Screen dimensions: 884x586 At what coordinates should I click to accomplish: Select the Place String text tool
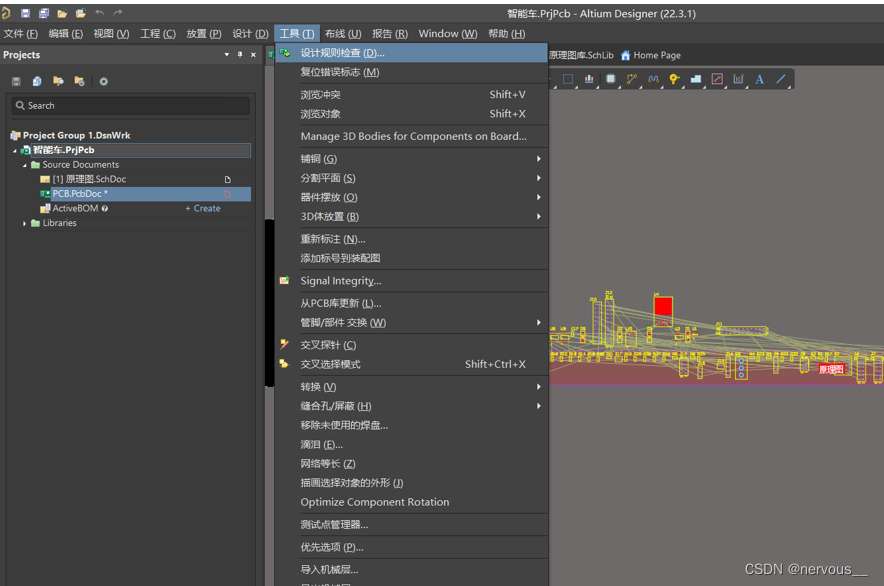(759, 79)
